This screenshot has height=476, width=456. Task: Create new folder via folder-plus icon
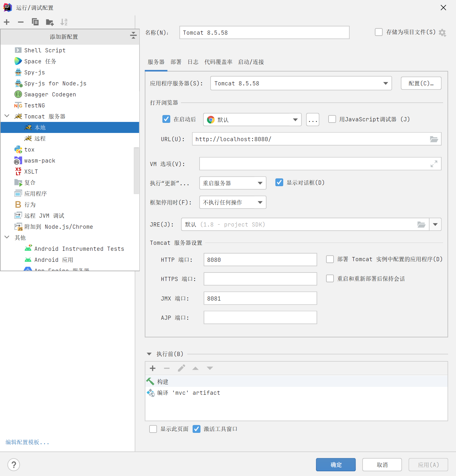(x=50, y=22)
